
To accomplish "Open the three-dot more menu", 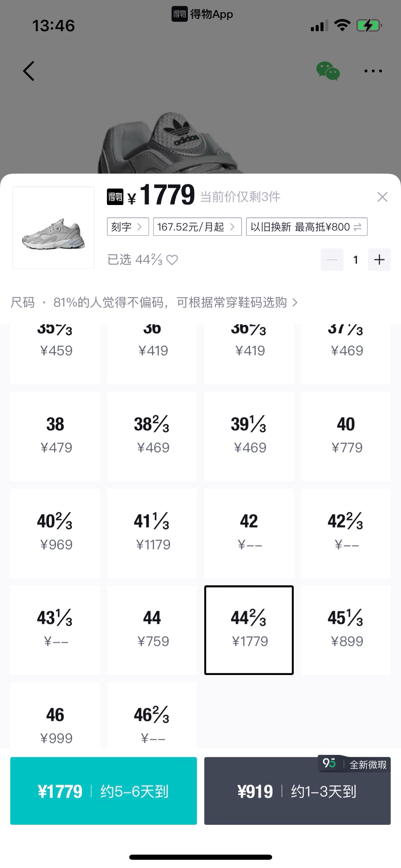I will (x=373, y=71).
